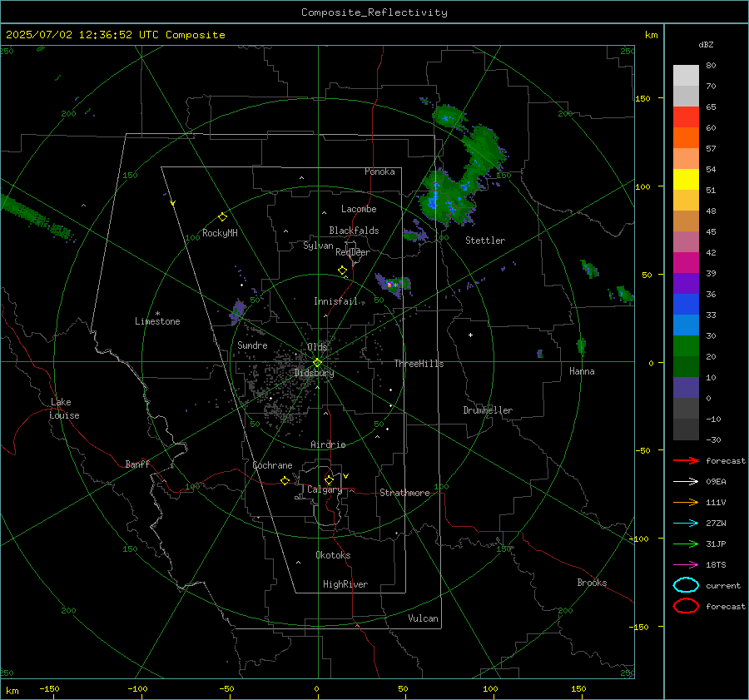The image size is (749, 700).
Task: Click the cyan 'current' ellipse legend icon
Action: coord(686,585)
